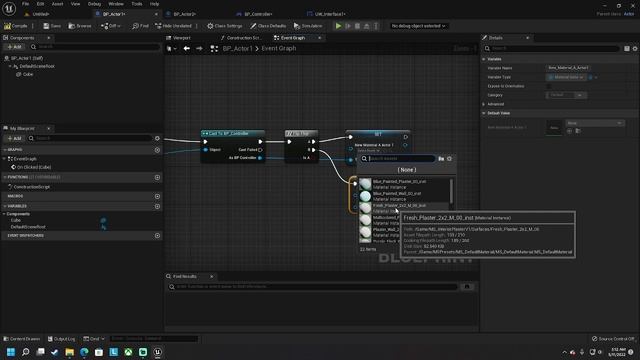This screenshot has width=640, height=360.
Task: Save the blueprint with Save button
Action: (52, 26)
